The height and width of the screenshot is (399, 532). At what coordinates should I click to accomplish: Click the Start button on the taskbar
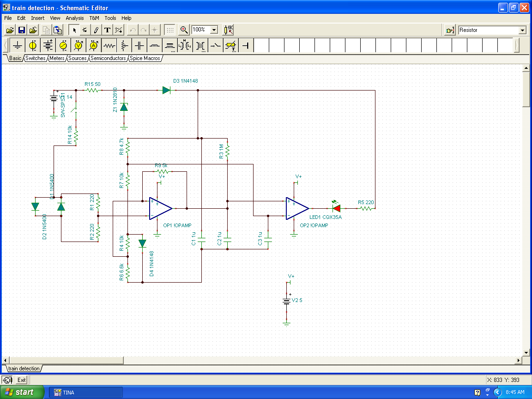click(x=22, y=392)
